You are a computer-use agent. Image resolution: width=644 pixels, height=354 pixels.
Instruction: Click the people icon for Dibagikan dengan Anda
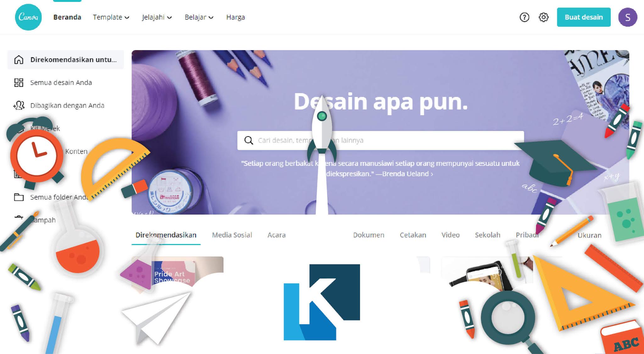19,106
